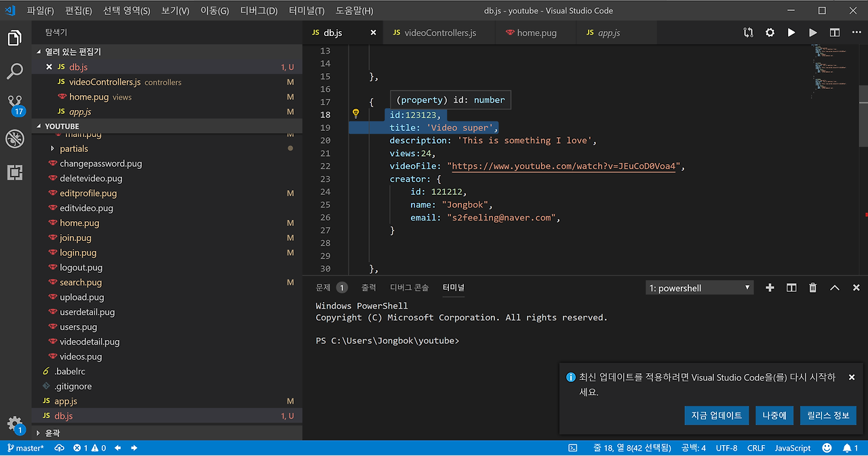The width and height of the screenshot is (868, 456).
Task: Open the Extensions view icon
Action: [x=15, y=173]
